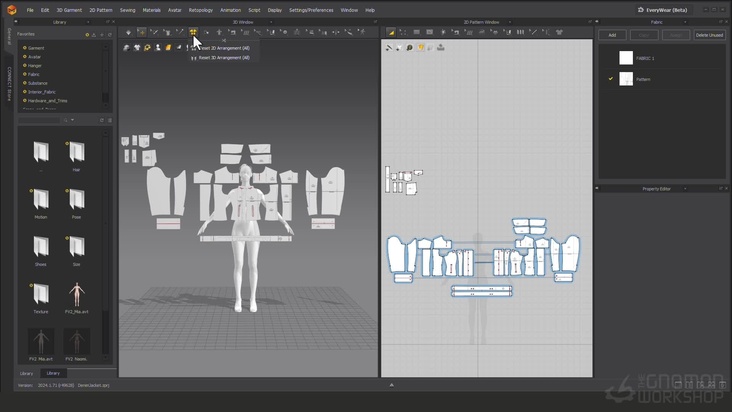Select the first tool in the 3D Window toolbar
This screenshot has width=732, height=412.
click(x=128, y=32)
